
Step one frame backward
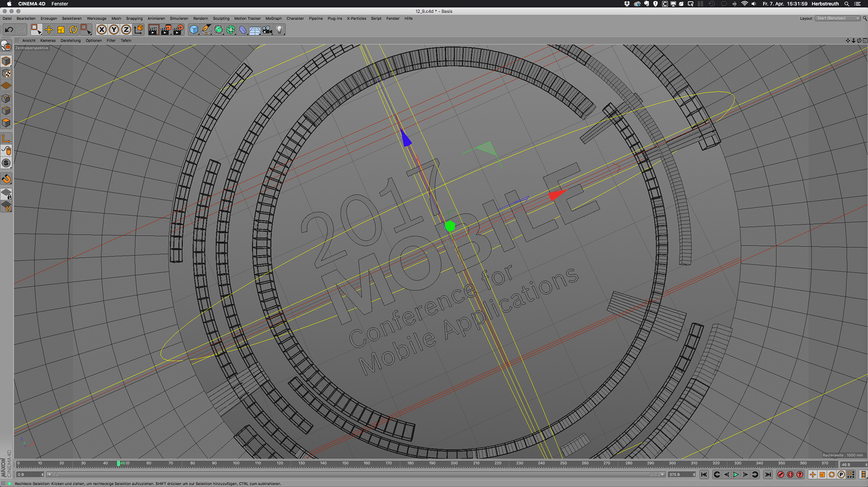[726, 475]
